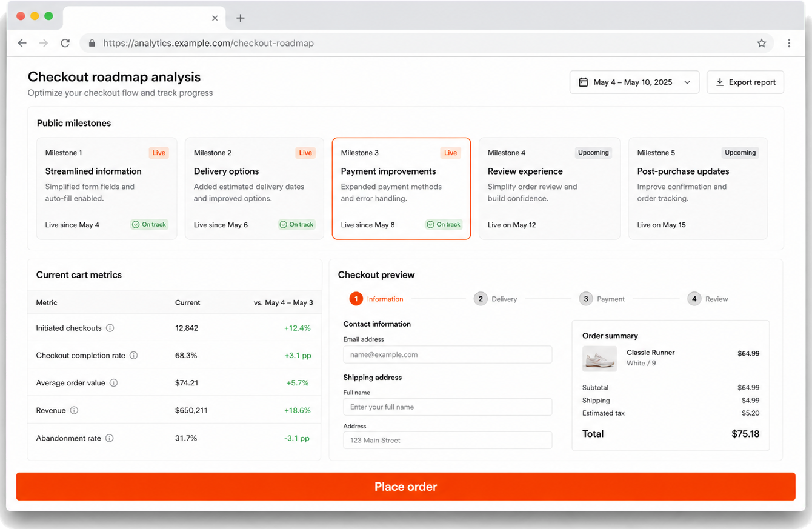Click the info icon beside Initiated checkouts
This screenshot has height=529, width=812.
pos(110,328)
